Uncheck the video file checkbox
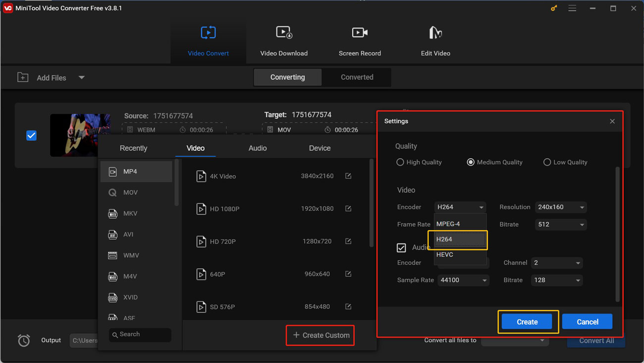Image resolution: width=644 pixels, height=363 pixels. (x=31, y=135)
